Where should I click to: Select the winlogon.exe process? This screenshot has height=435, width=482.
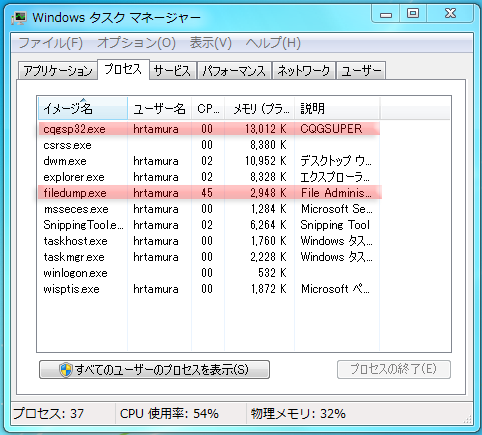click(209, 273)
